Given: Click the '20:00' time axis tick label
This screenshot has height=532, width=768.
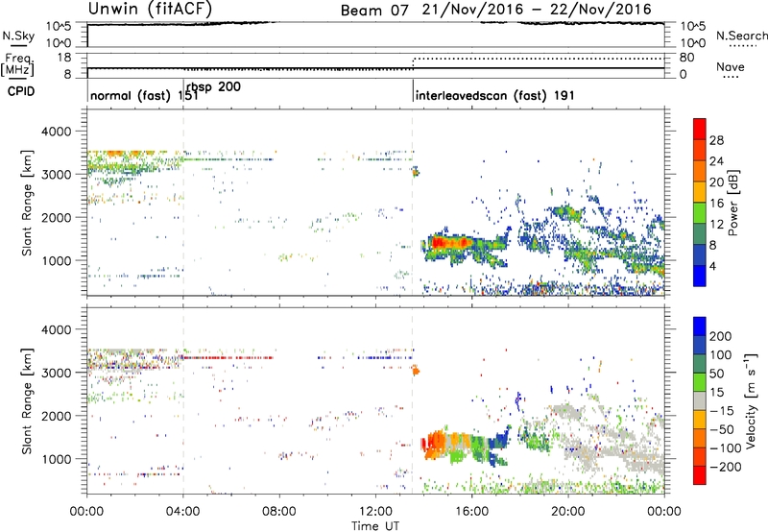Looking at the screenshot, I should click(567, 512).
